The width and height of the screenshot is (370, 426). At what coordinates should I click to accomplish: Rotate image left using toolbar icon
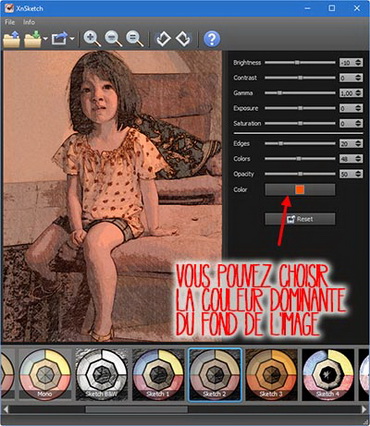163,39
